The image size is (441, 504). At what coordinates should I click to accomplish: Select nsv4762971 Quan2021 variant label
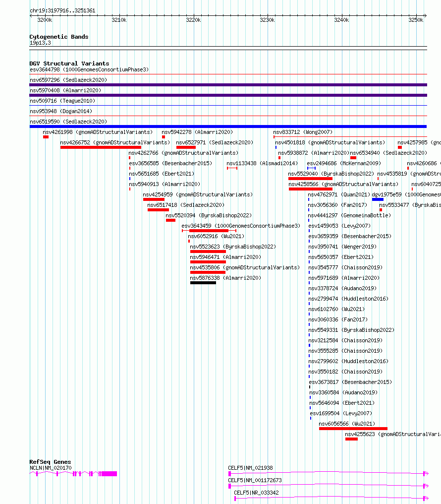pyautogui.click(x=339, y=195)
